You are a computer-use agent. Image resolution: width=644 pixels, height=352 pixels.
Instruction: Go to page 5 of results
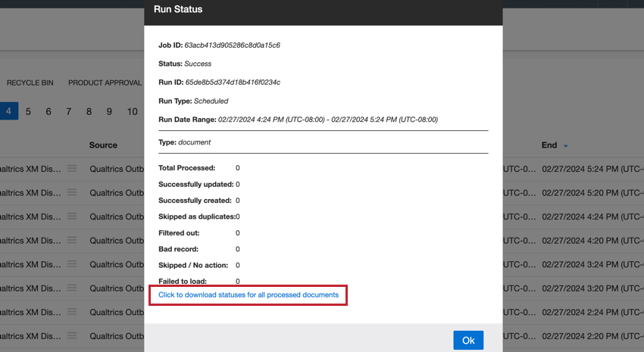28,111
